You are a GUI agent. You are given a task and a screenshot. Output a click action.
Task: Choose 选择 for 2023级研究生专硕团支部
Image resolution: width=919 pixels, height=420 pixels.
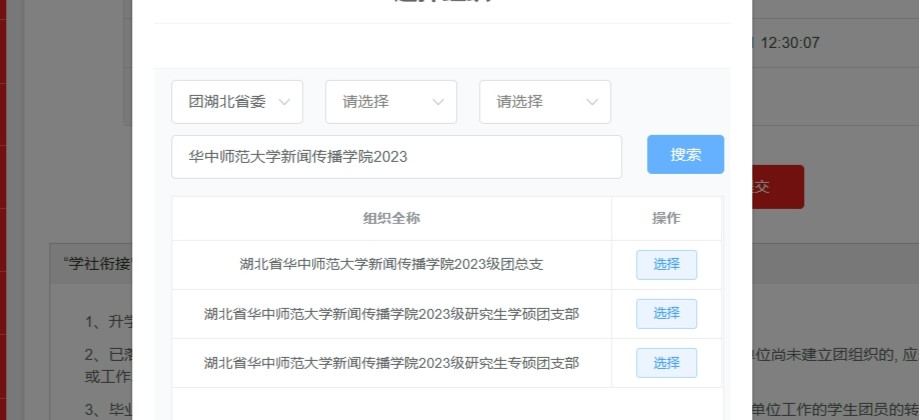[x=666, y=363]
